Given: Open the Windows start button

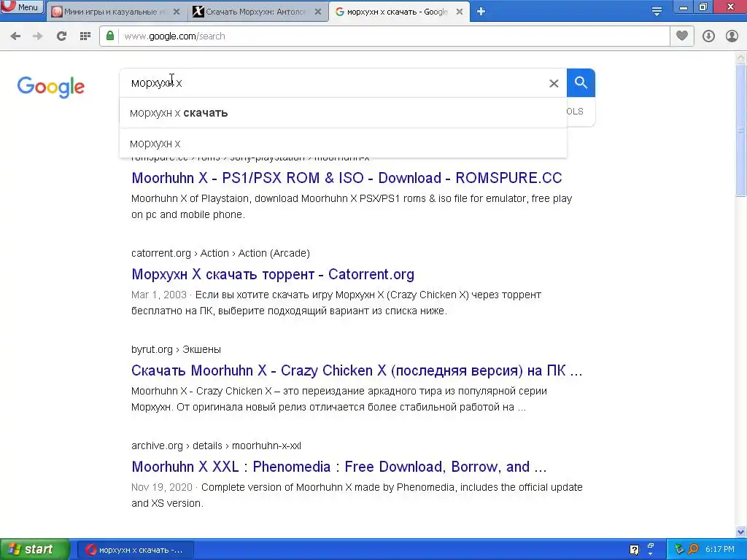Looking at the screenshot, I should coord(34,550).
